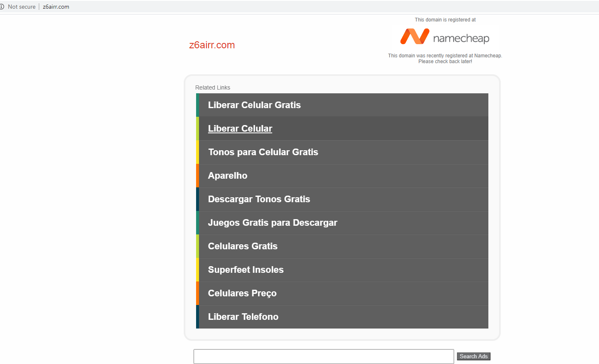Click the 'Superfeet Insoles' link

pyautogui.click(x=246, y=270)
